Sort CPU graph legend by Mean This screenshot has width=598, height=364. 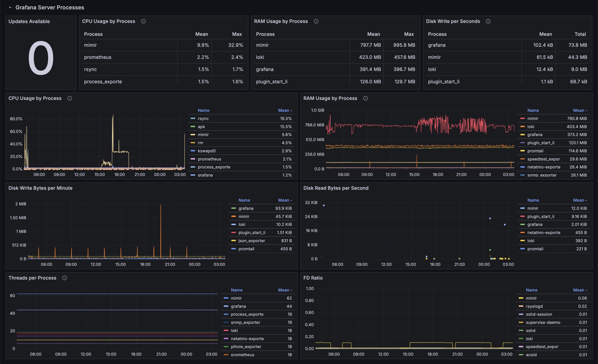(285, 110)
